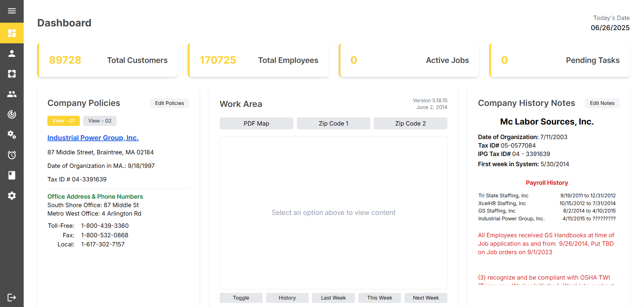Click the Payroll History heading
This screenshot has height=307, width=644.
[547, 183]
